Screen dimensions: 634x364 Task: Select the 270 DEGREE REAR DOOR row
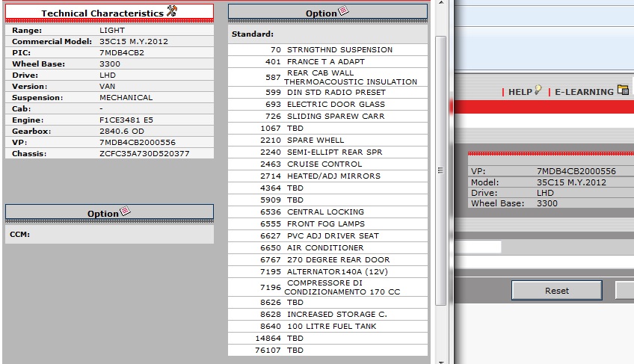pos(328,259)
